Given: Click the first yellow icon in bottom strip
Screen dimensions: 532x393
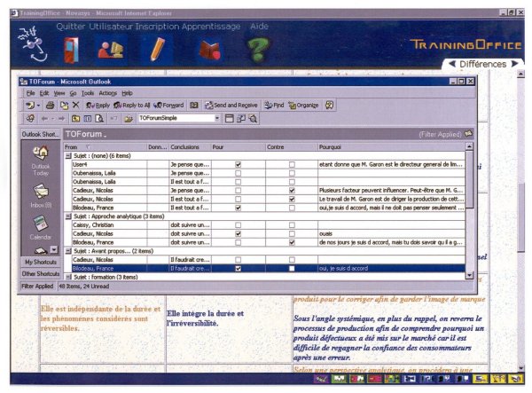Looking at the screenshot, I should coord(481,379).
